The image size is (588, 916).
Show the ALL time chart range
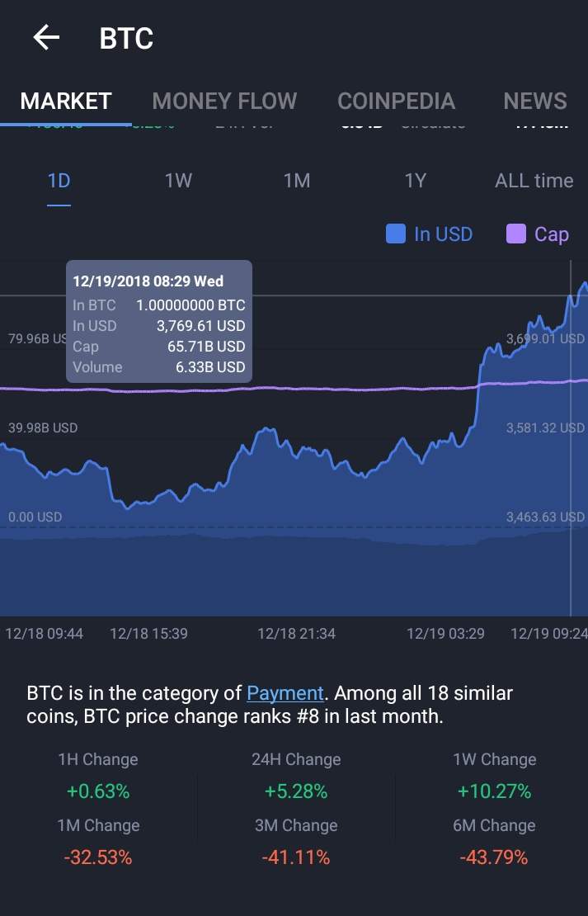pyautogui.click(x=534, y=181)
